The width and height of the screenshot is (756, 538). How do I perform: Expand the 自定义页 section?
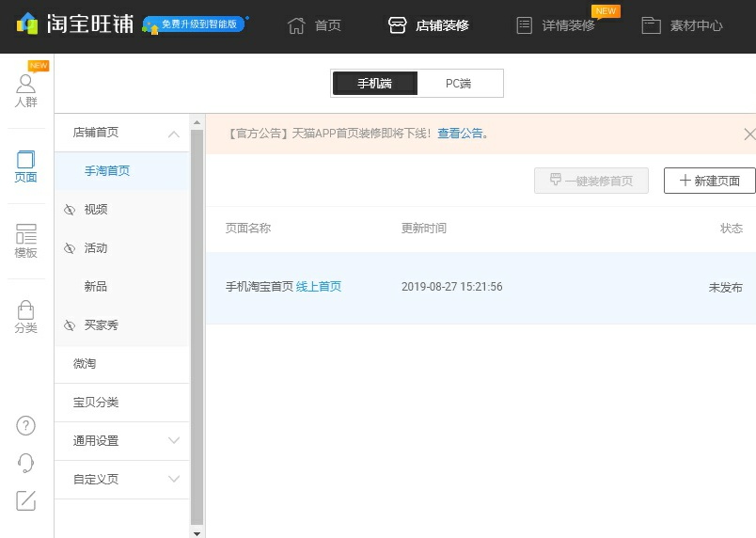174,479
